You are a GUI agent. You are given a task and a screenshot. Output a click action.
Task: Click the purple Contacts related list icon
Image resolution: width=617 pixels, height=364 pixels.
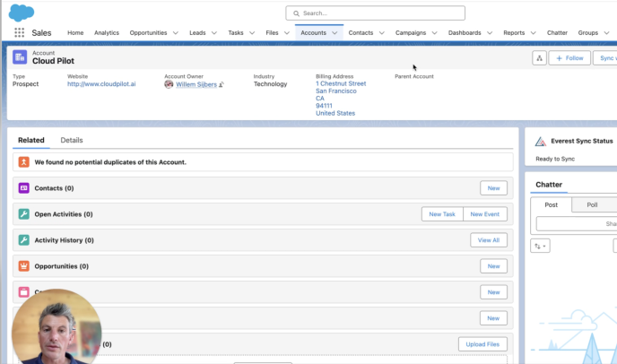24,188
